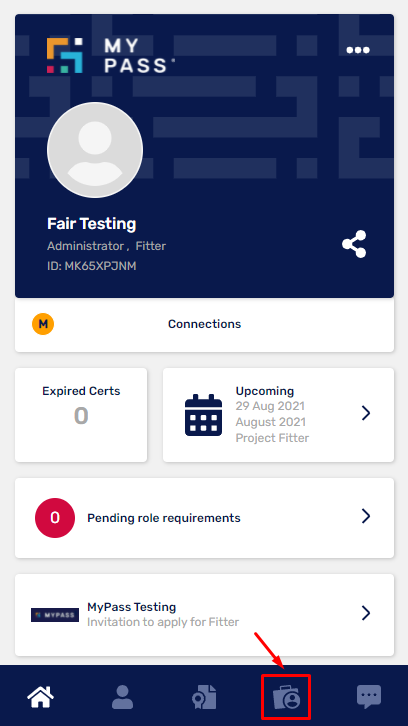Screen dimensions: 408x726
Task: Open the briefcase jobs icon tab
Action: coord(286,697)
